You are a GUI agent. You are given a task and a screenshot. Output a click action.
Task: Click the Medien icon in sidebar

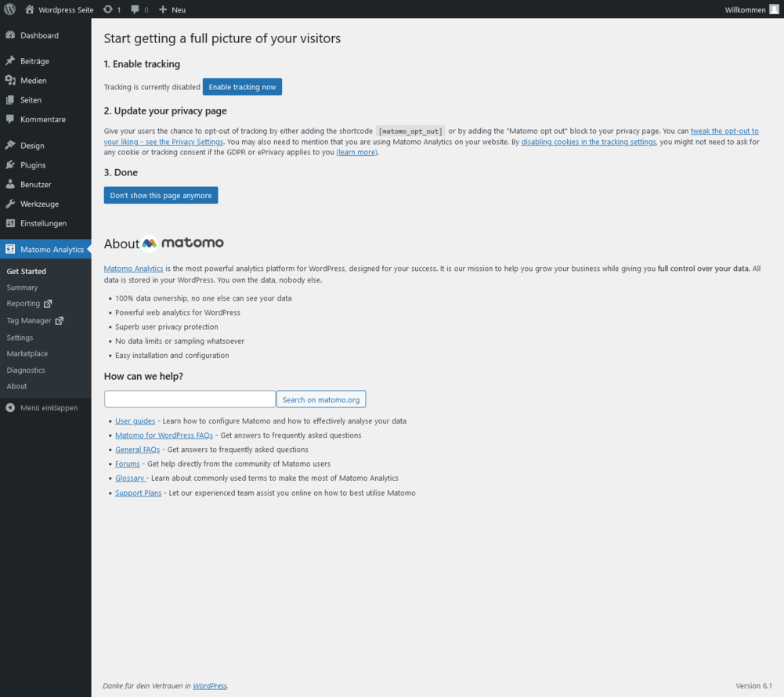(10, 81)
